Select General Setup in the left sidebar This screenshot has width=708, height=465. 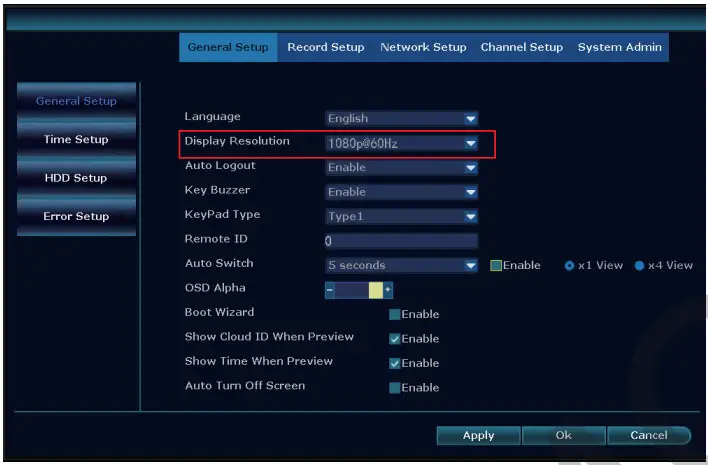tap(76, 101)
